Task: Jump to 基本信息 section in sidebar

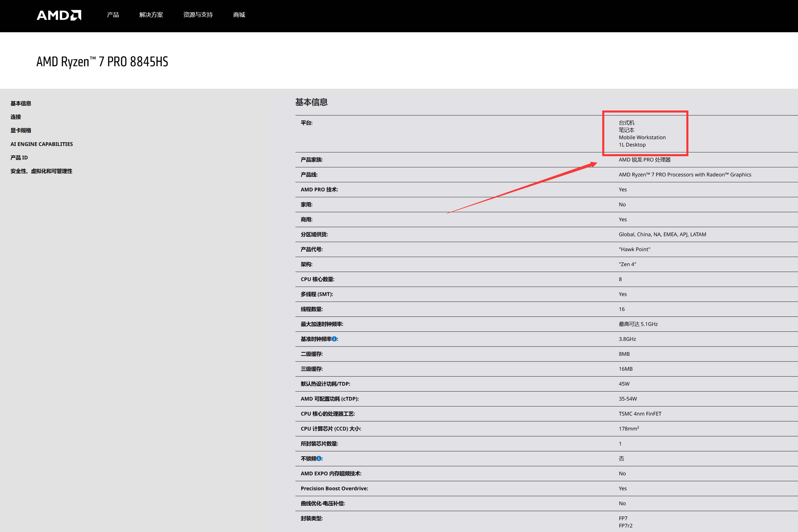Action: pyautogui.click(x=21, y=103)
